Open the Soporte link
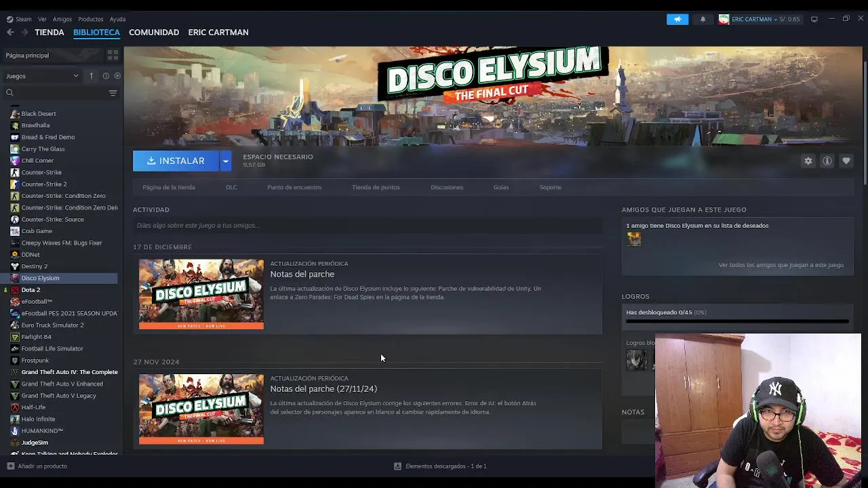The width and height of the screenshot is (868, 488). (550, 187)
